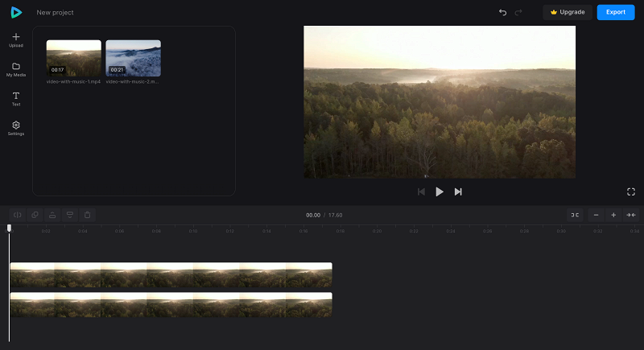The width and height of the screenshot is (644, 350).
Task: Open the Upload panel in the sidebar
Action: (16, 40)
